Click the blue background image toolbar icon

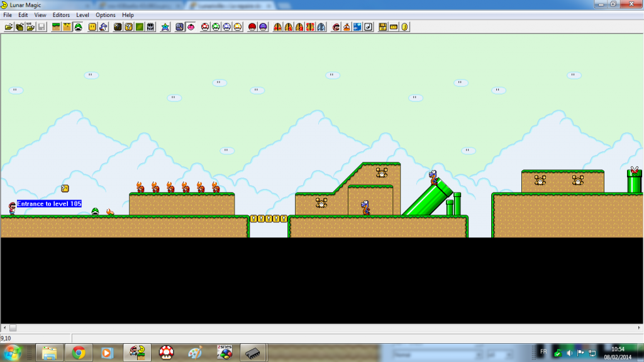point(358,26)
